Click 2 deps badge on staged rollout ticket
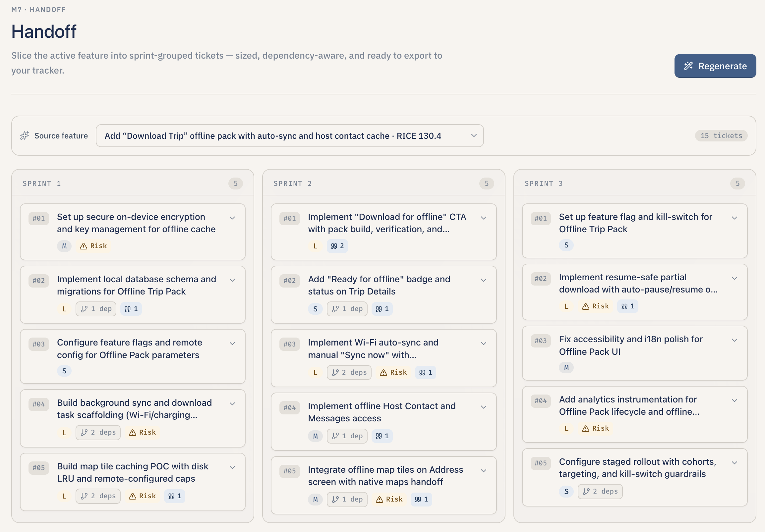 point(600,491)
